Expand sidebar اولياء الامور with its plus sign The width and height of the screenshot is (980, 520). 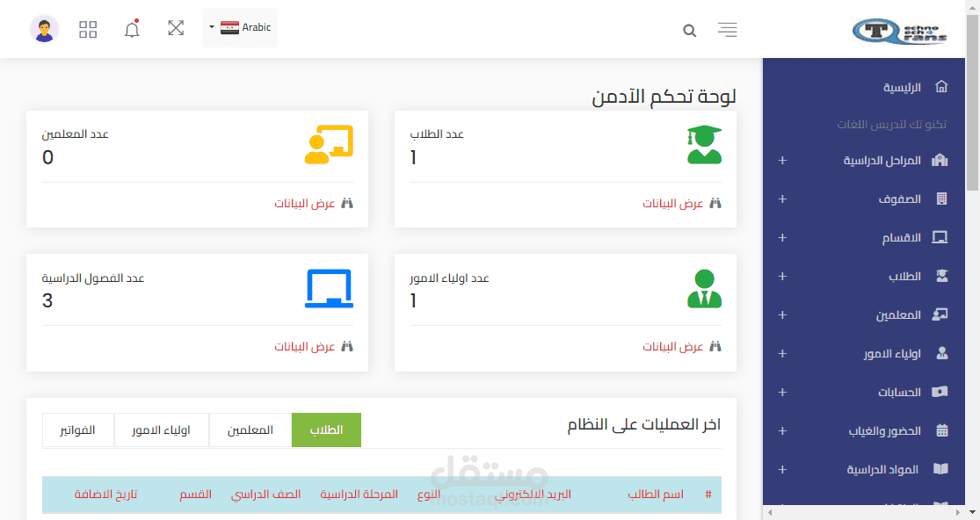coord(782,354)
